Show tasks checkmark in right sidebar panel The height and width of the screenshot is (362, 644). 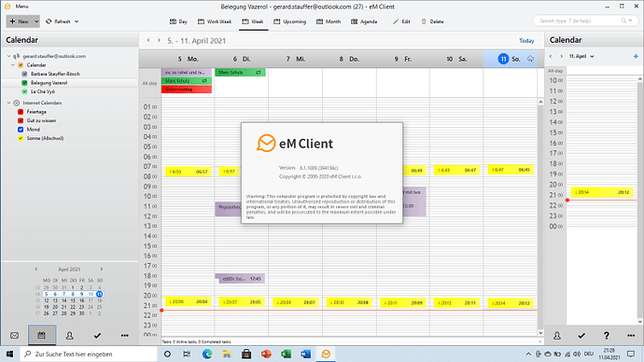(x=581, y=336)
